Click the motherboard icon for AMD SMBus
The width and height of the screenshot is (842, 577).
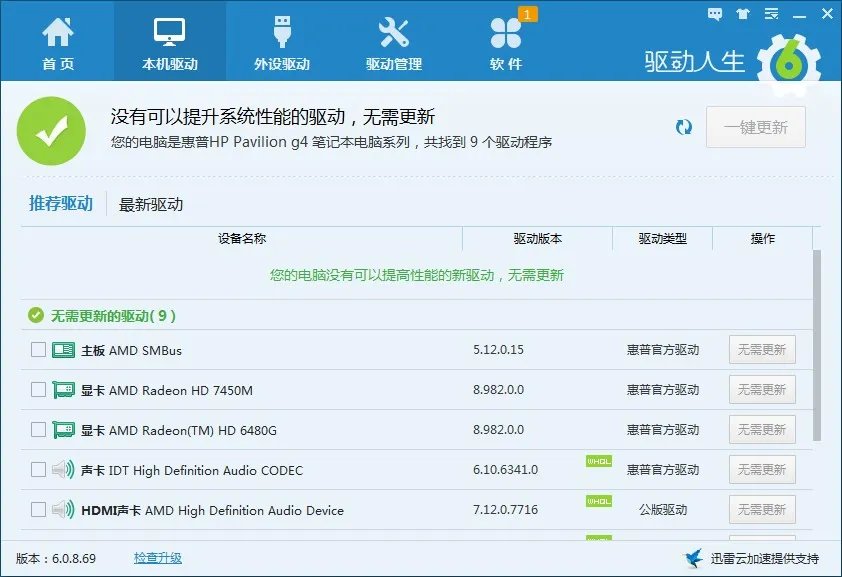click(63, 350)
